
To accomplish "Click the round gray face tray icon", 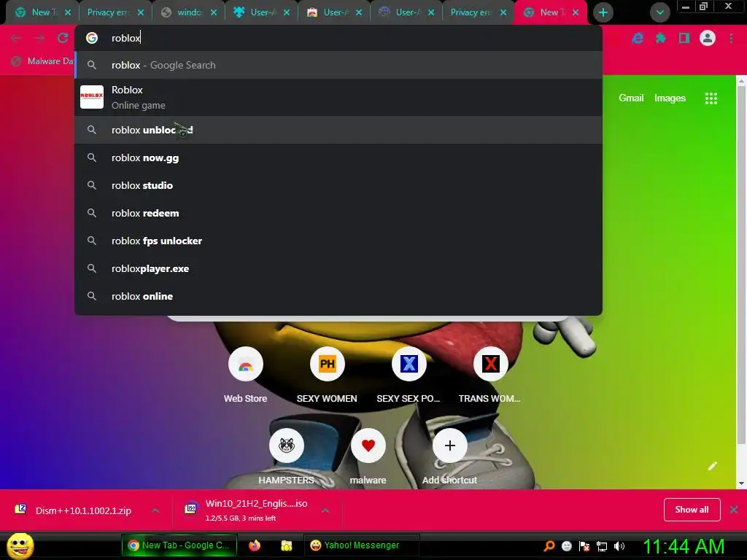I will [566, 546].
